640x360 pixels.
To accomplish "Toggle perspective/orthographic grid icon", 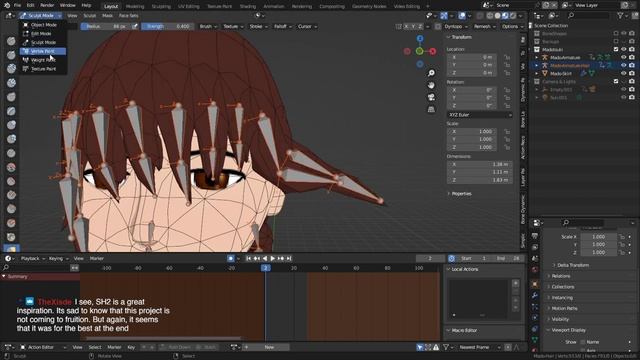I will coord(431,109).
